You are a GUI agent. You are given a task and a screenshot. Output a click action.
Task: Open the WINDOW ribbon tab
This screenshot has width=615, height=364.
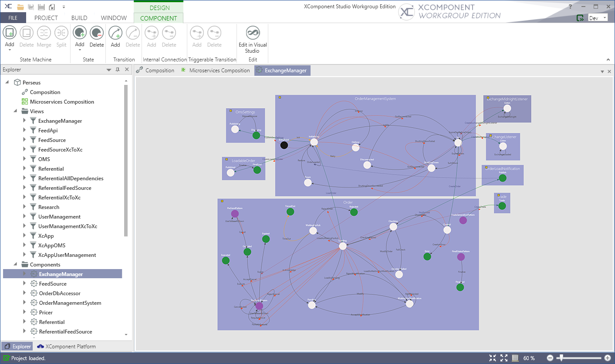[114, 18]
